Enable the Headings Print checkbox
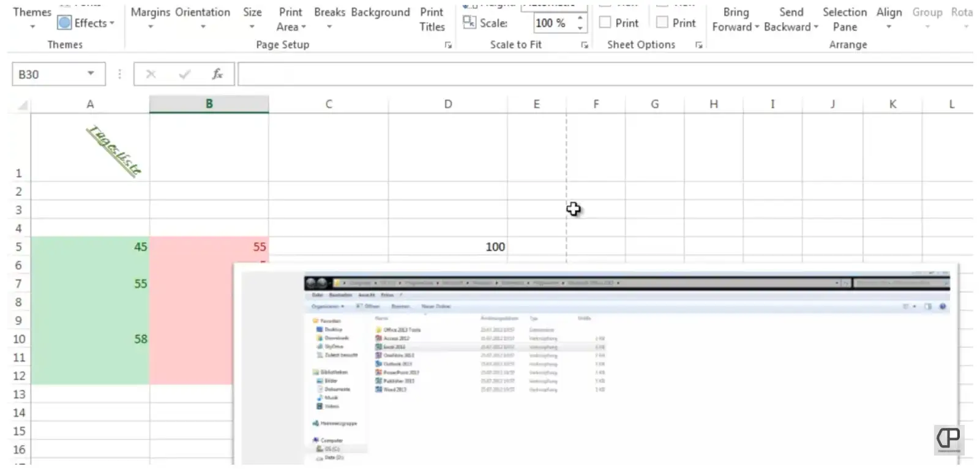This screenshot has height=469, width=980. point(662,23)
